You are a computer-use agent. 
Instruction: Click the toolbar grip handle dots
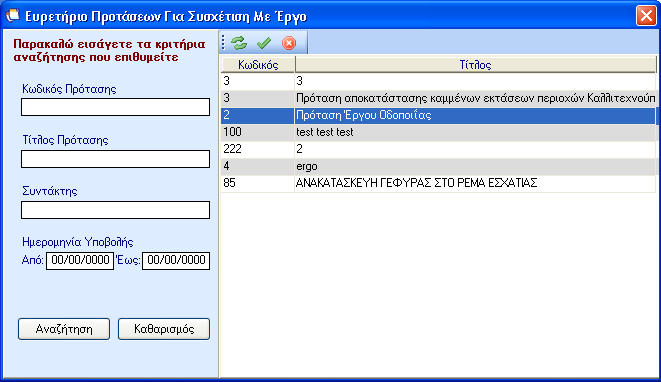tap(223, 43)
